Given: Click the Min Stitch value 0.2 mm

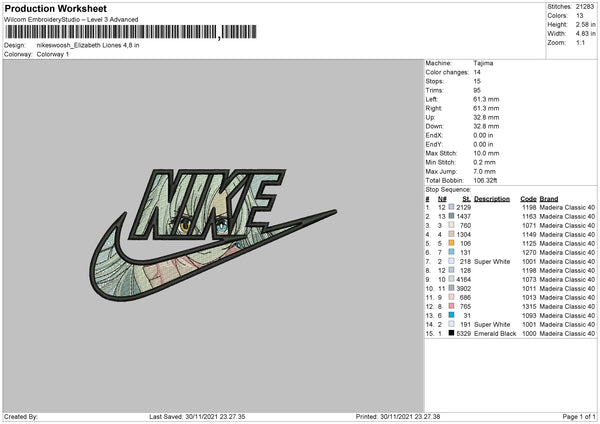Looking at the screenshot, I should tap(484, 162).
